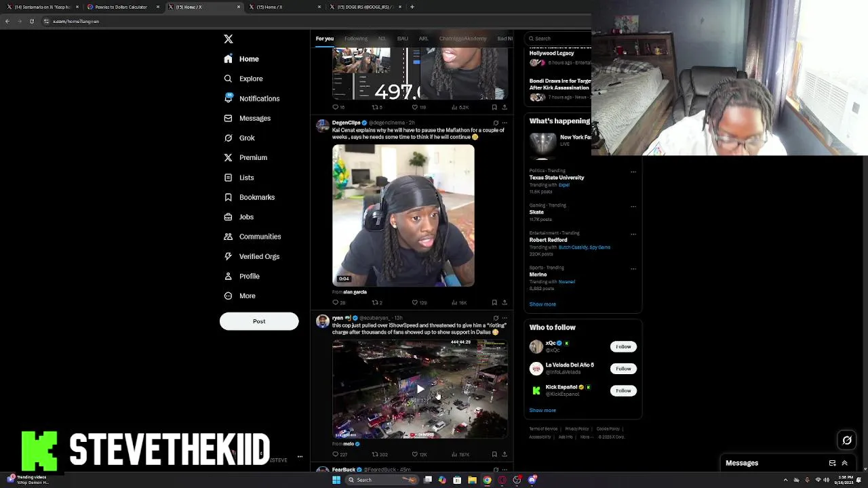Open the Skate trending topic
This screenshot has width=868, height=488.
(536, 212)
